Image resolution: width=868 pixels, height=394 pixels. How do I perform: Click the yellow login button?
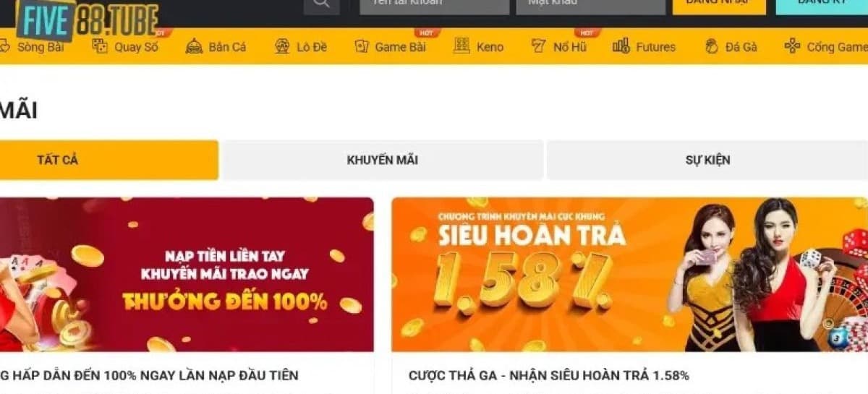click(x=719, y=6)
